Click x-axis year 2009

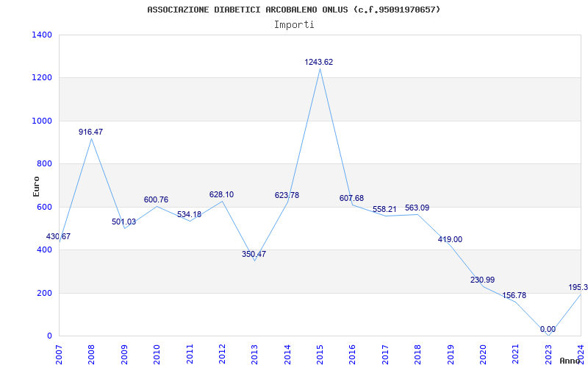pos(124,355)
